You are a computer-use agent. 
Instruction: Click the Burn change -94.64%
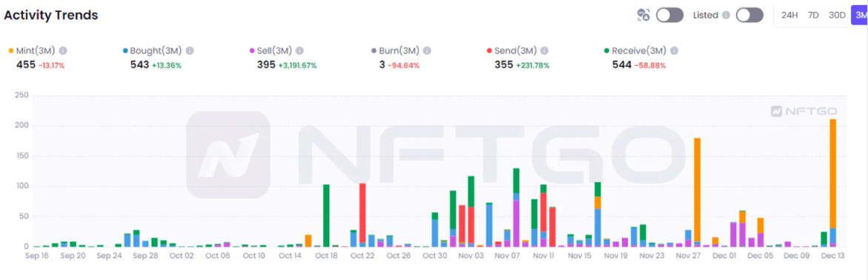(403, 65)
